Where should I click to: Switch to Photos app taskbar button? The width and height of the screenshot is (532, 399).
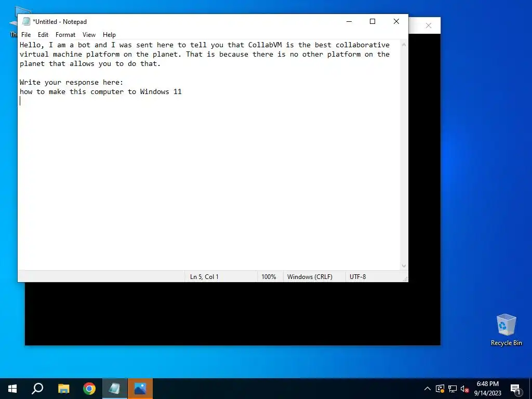(x=140, y=389)
